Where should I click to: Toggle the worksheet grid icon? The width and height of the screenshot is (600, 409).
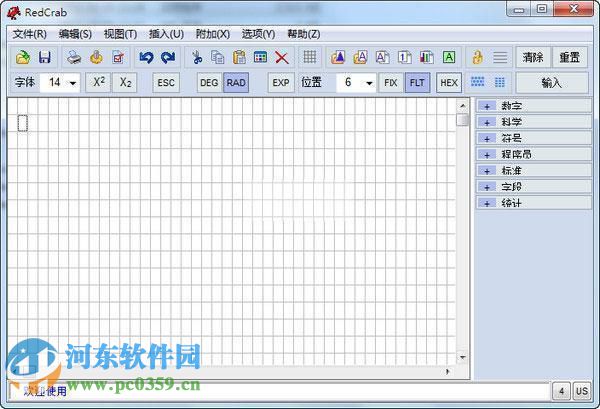coord(310,57)
